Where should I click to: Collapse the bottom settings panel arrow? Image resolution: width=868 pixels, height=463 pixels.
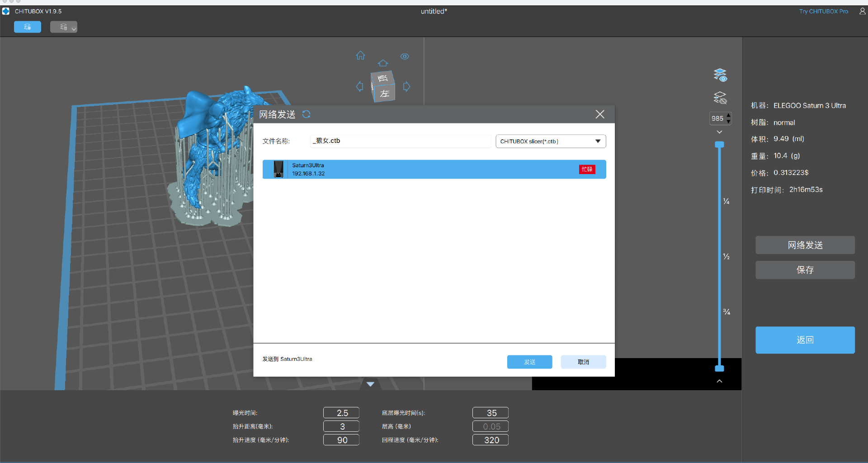pyautogui.click(x=370, y=384)
